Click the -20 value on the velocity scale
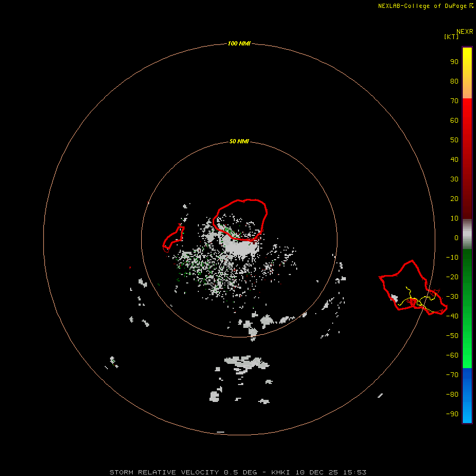Screen dimensions: 476x476 (452, 277)
